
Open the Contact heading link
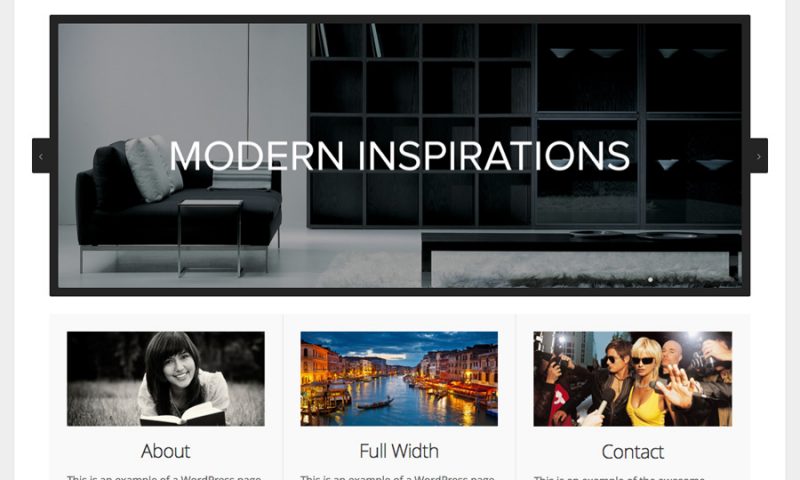click(x=633, y=452)
